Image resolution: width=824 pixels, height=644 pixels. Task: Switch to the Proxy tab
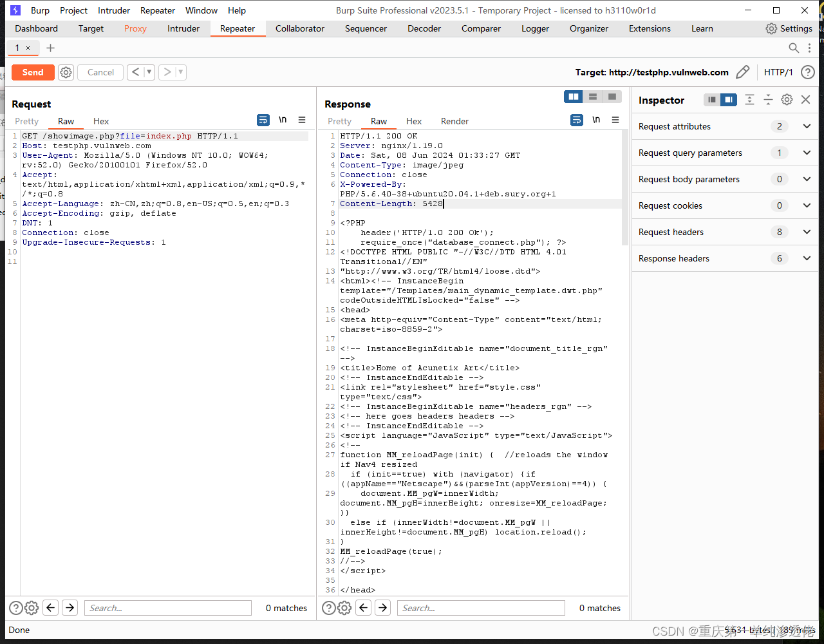(x=135, y=28)
